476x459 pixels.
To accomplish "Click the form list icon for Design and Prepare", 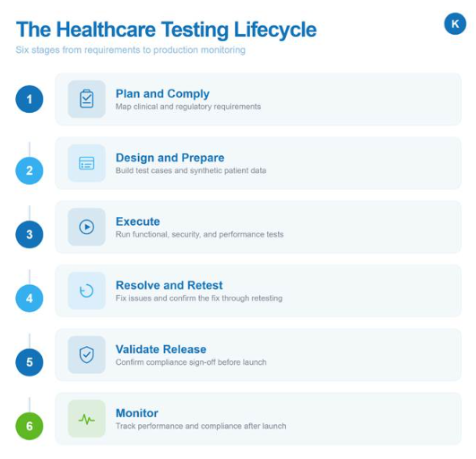I will coord(87,163).
